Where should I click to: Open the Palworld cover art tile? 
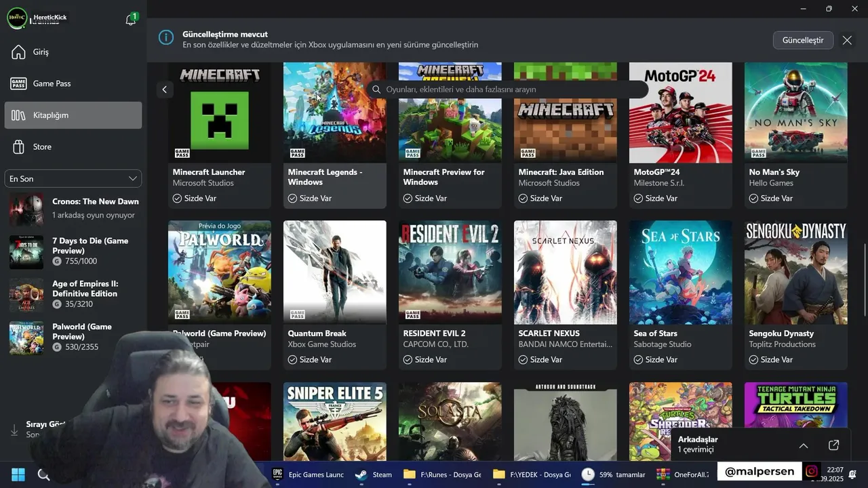tap(220, 272)
